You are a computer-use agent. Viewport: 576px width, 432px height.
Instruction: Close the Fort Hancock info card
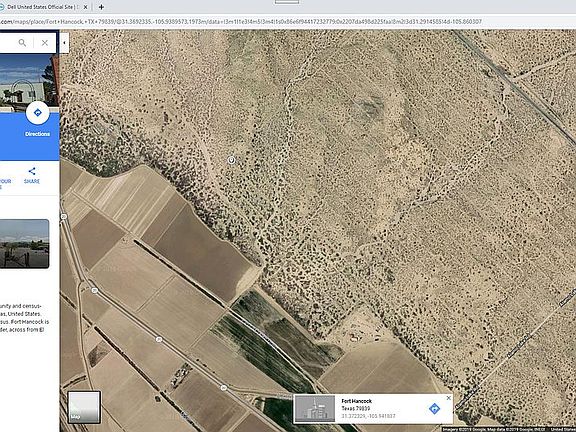pyautogui.click(x=448, y=398)
